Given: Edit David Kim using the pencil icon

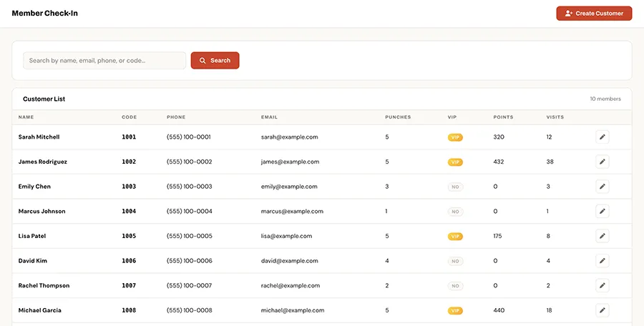Looking at the screenshot, I should click(602, 261).
